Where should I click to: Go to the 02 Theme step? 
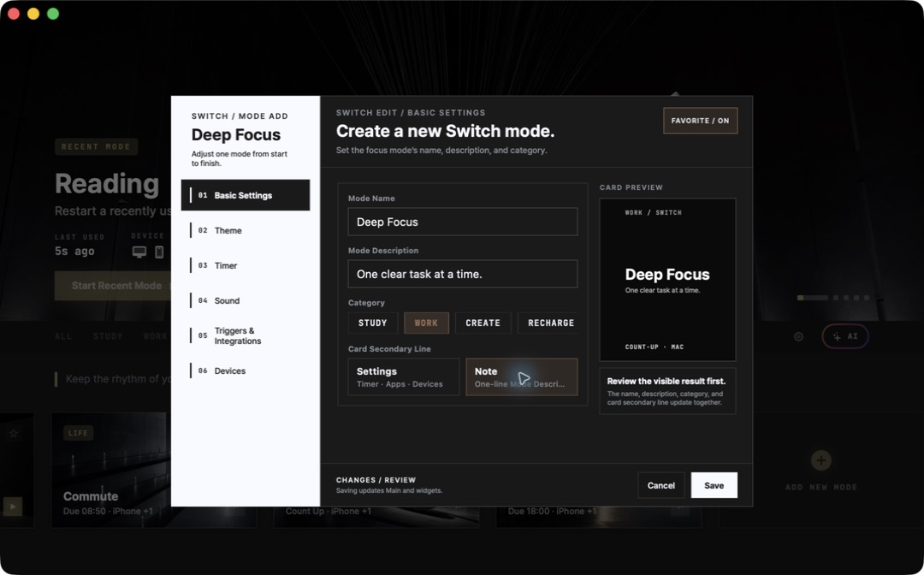click(x=246, y=230)
